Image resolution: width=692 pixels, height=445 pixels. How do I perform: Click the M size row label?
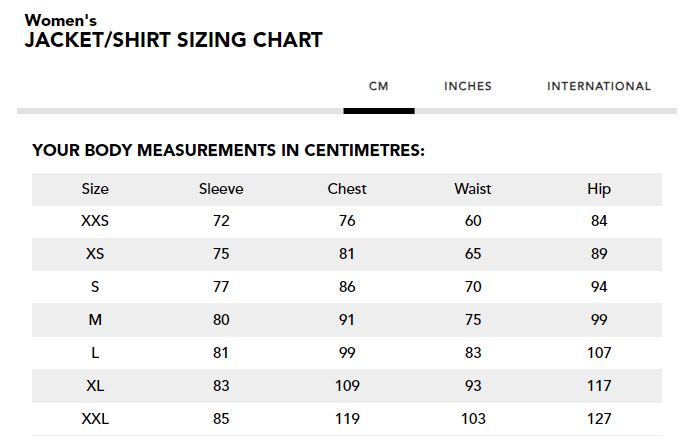95,320
